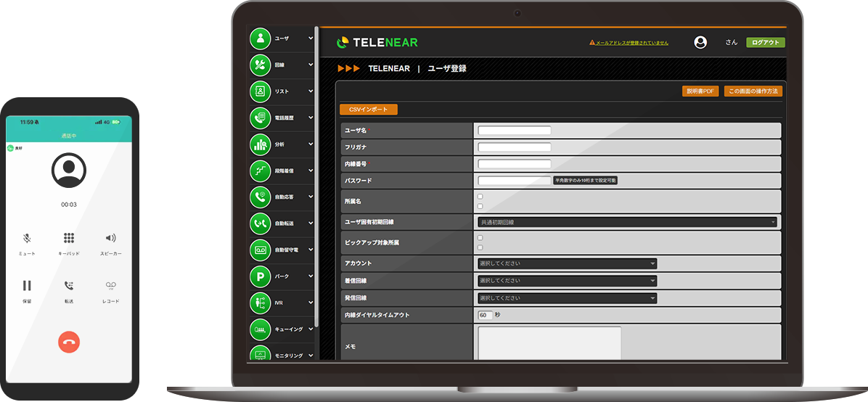This screenshot has width=868, height=402.
Task: Open the 着信回線 dropdown
Action: click(x=568, y=281)
